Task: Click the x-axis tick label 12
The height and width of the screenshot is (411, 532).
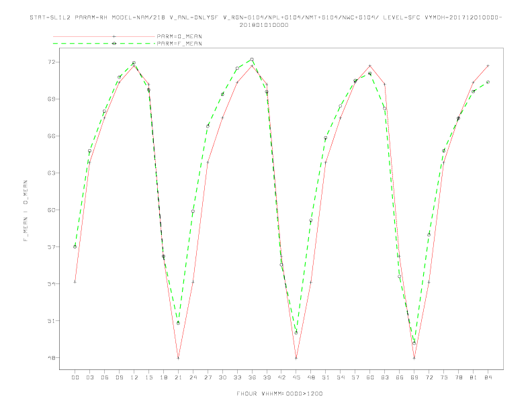Action: click(x=134, y=377)
